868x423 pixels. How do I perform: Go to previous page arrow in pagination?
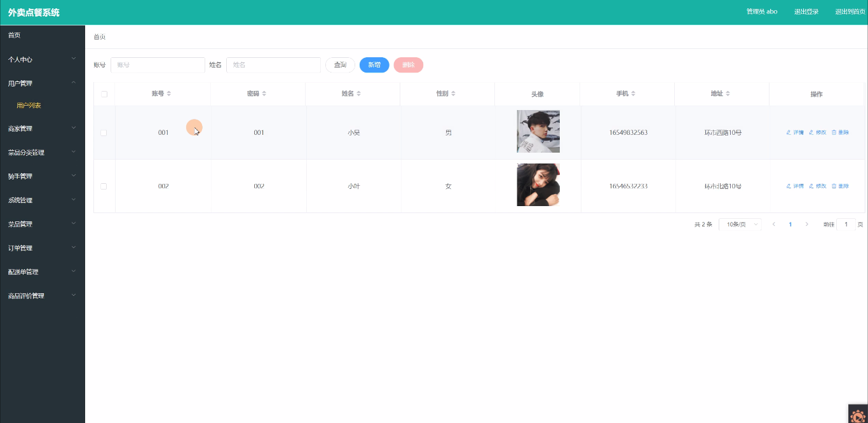pyautogui.click(x=774, y=224)
